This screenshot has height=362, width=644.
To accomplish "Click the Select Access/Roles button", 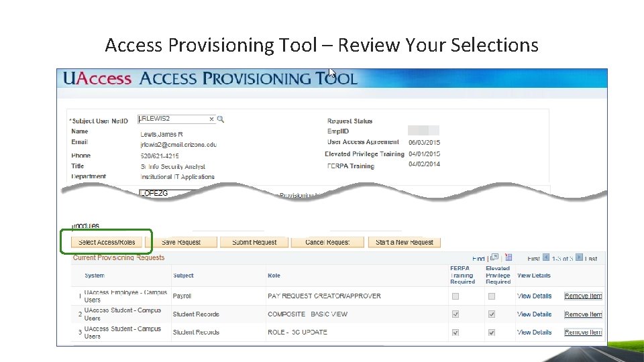I will 107,242.
